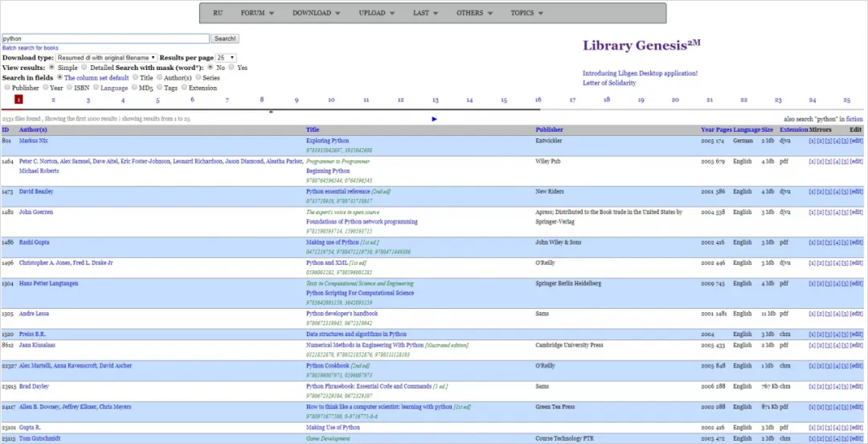
Task: Switch to the RU language menu item
Action: 218,14
